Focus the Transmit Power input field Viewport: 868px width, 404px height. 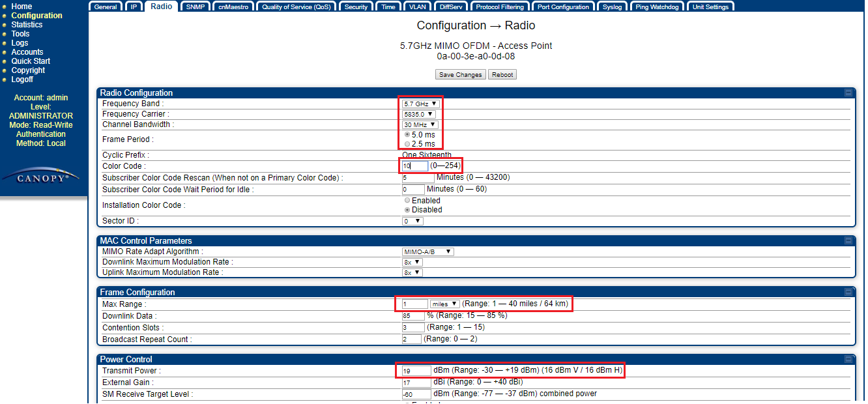coord(416,371)
